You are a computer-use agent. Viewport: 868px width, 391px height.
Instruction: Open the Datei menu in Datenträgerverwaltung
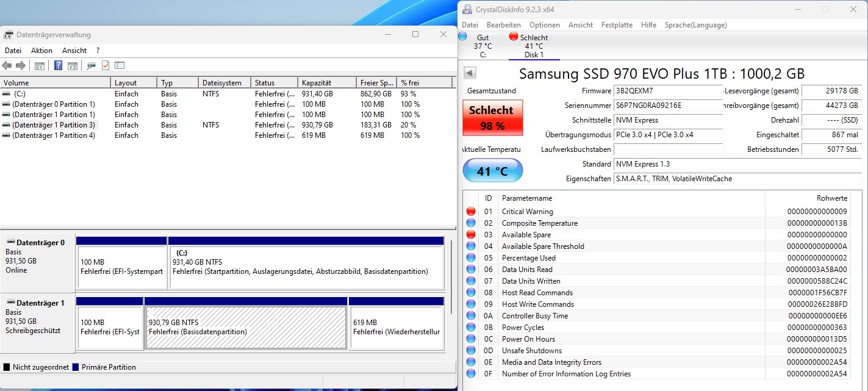(13, 51)
